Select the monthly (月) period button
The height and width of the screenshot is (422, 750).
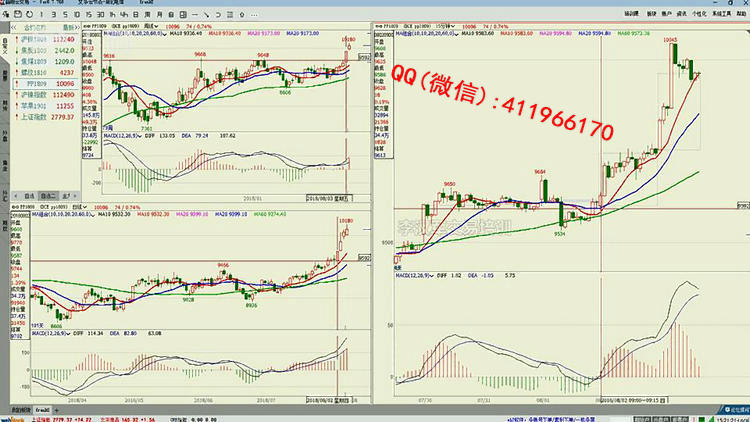pos(159,14)
